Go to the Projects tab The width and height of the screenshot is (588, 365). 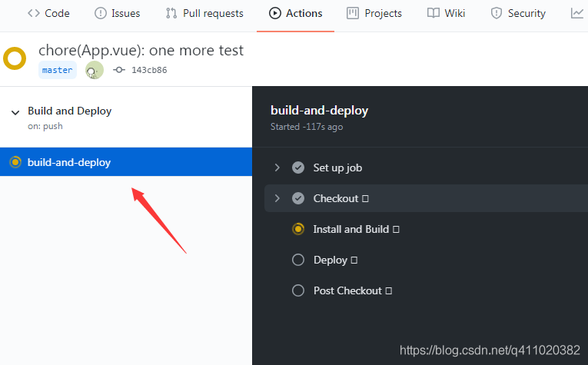(x=374, y=13)
